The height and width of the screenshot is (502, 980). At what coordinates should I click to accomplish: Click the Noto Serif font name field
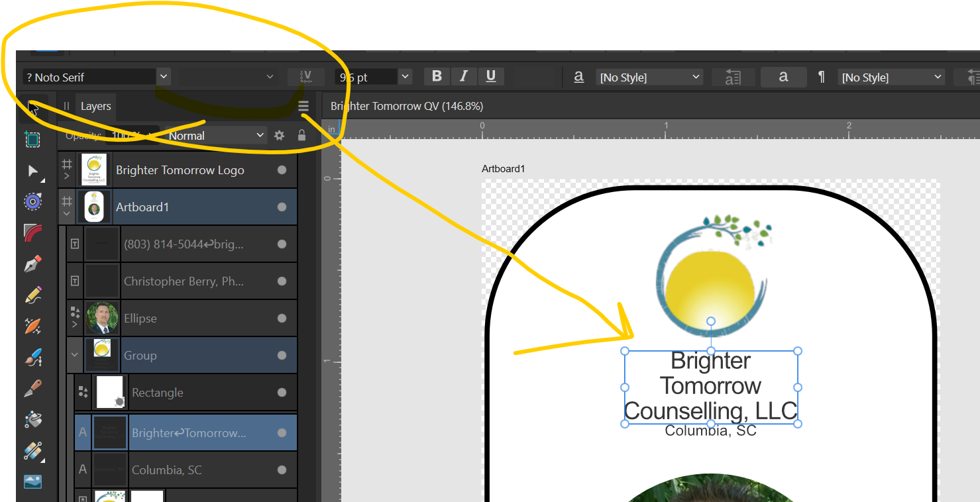[x=89, y=77]
